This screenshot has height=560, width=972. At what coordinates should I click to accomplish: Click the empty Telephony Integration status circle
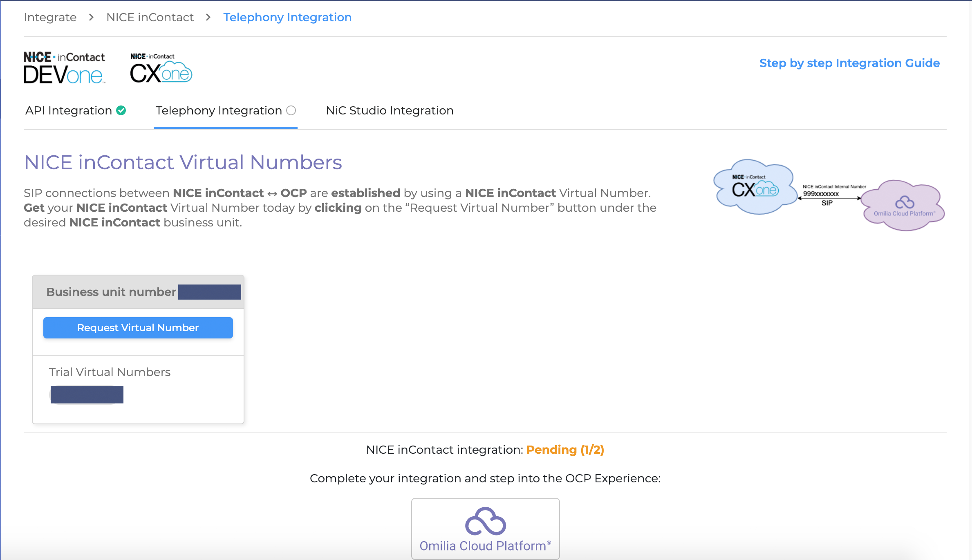(291, 110)
